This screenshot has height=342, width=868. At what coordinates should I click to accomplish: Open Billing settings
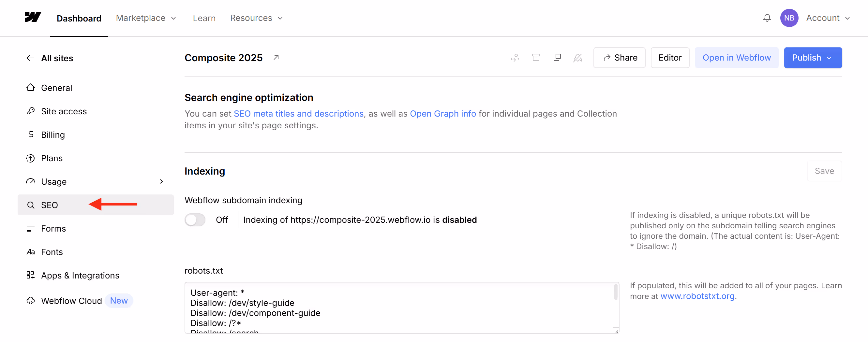(x=96, y=135)
